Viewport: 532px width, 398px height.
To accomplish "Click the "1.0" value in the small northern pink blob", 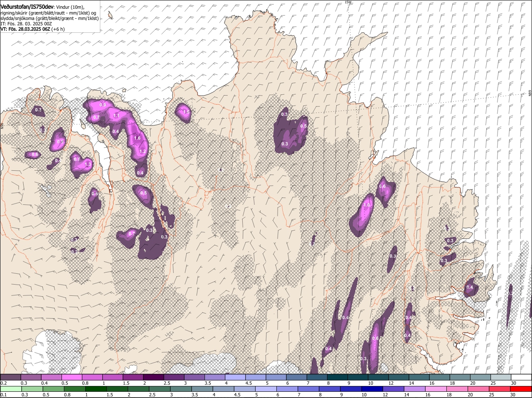I will (x=186, y=112).
